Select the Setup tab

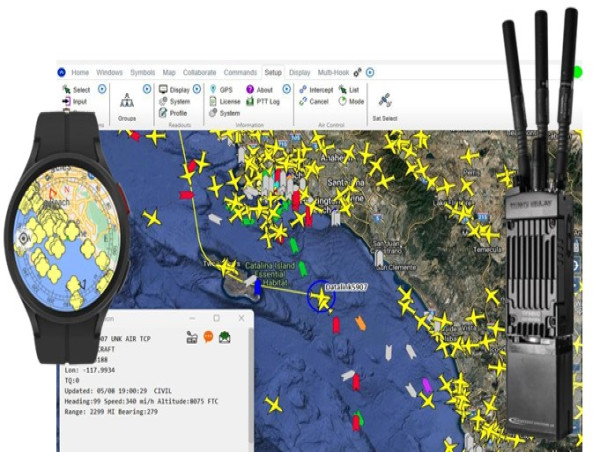click(273, 72)
